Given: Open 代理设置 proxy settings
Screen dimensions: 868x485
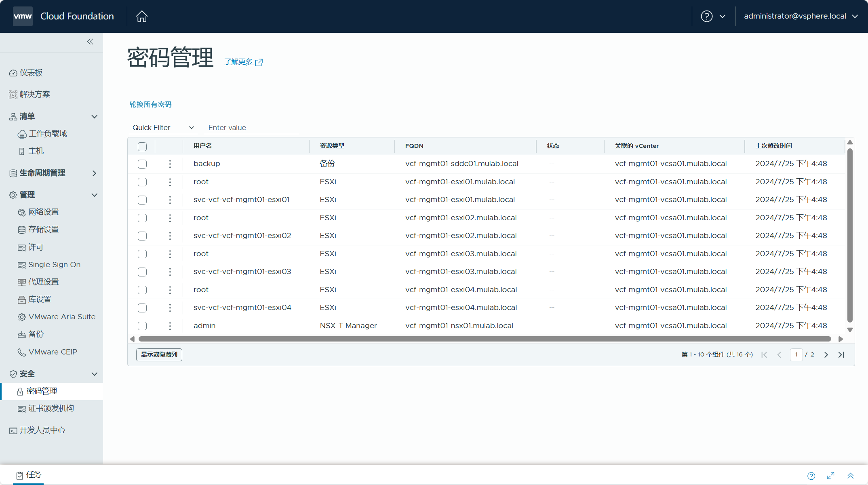Looking at the screenshot, I should (x=38, y=282).
